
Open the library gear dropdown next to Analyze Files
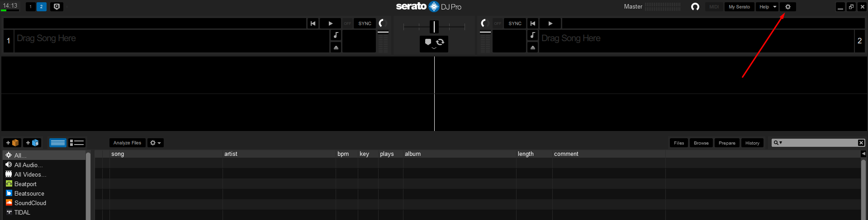155,143
